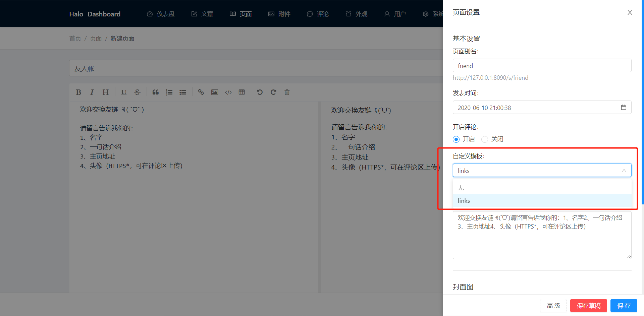Open the 附件 menu

tap(279, 14)
